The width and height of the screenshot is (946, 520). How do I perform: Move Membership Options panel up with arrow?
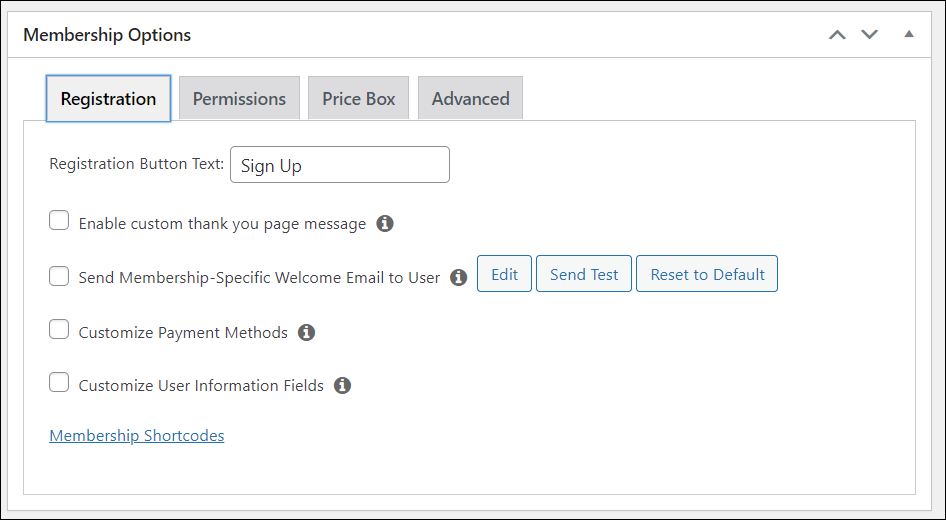(x=838, y=35)
